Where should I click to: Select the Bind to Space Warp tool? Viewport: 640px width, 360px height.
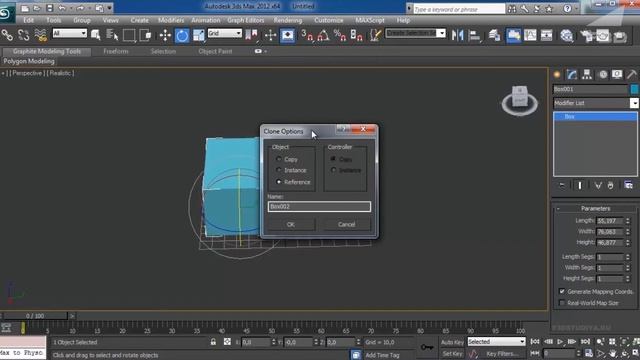40,36
